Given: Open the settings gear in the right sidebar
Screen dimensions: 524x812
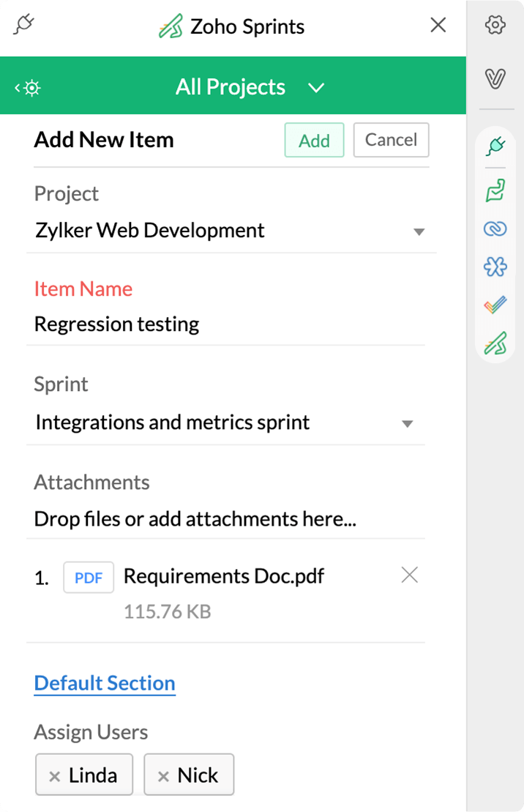Looking at the screenshot, I should pyautogui.click(x=495, y=26).
